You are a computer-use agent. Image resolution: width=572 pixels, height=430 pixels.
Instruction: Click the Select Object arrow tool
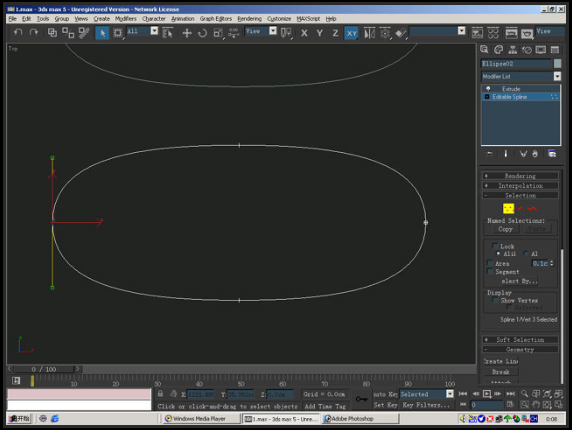102,33
